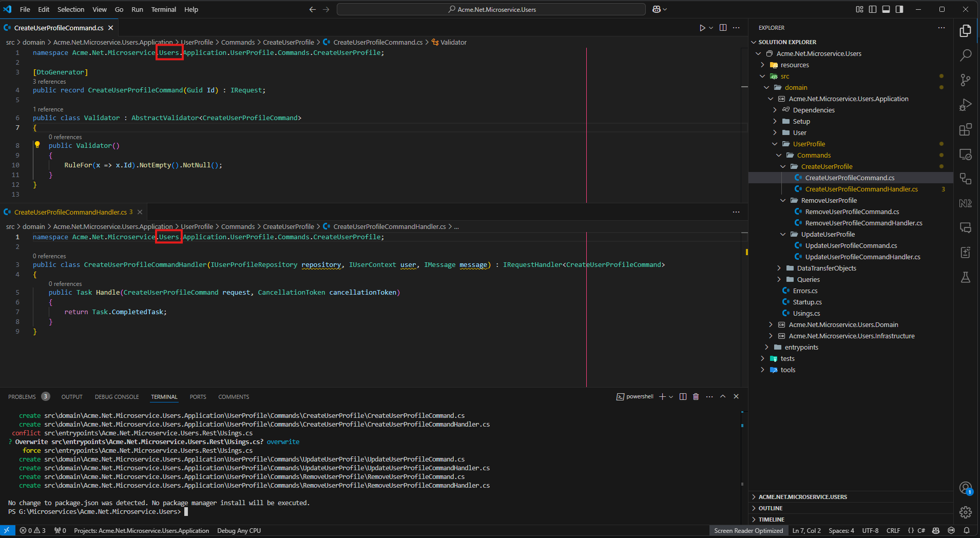Image resolution: width=980 pixels, height=538 pixels.
Task: Go forward in navigation history
Action: click(x=326, y=9)
